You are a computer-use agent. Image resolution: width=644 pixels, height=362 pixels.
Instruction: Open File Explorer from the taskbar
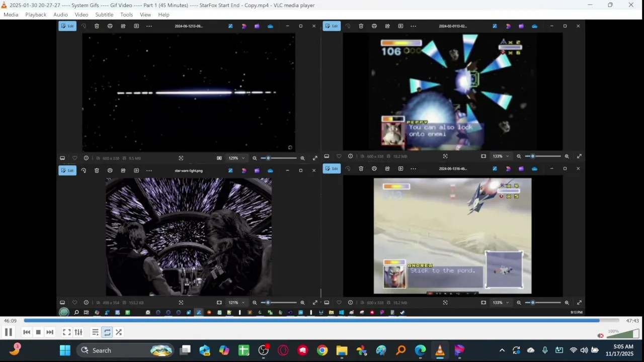[342, 350]
